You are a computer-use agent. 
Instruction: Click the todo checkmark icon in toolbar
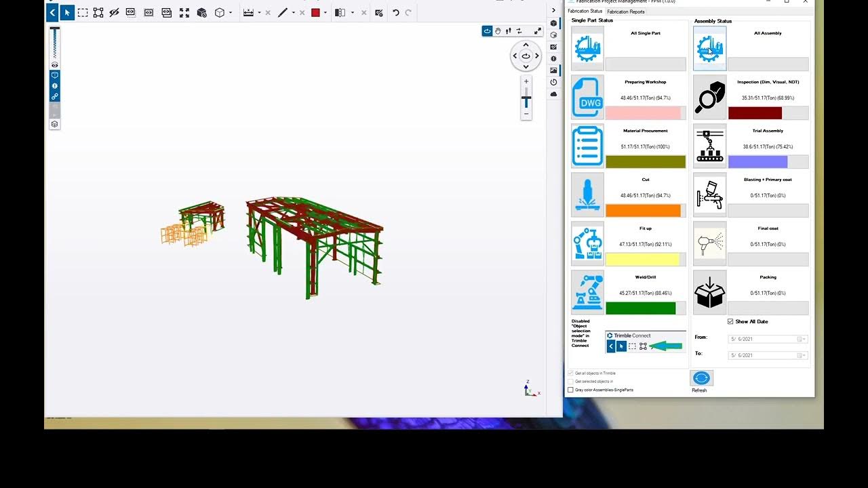(378, 12)
